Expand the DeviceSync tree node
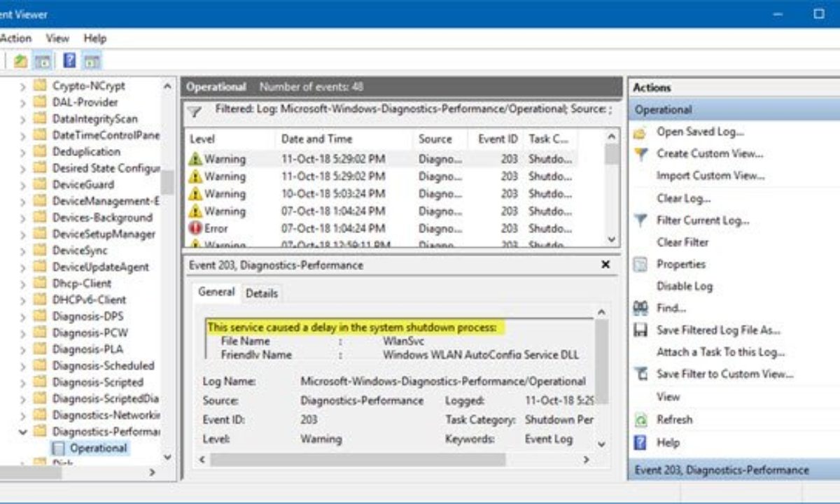The image size is (840, 504). [x=23, y=251]
